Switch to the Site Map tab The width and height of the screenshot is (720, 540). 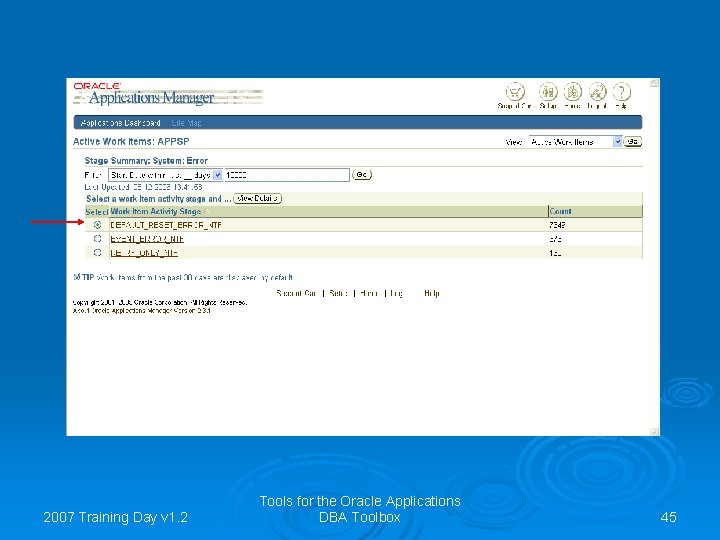click(x=186, y=123)
